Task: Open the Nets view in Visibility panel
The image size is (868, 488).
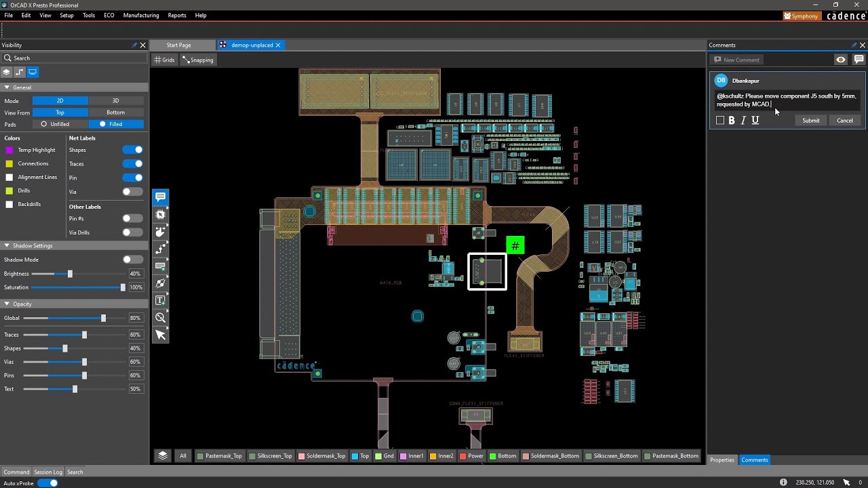Action: point(19,72)
